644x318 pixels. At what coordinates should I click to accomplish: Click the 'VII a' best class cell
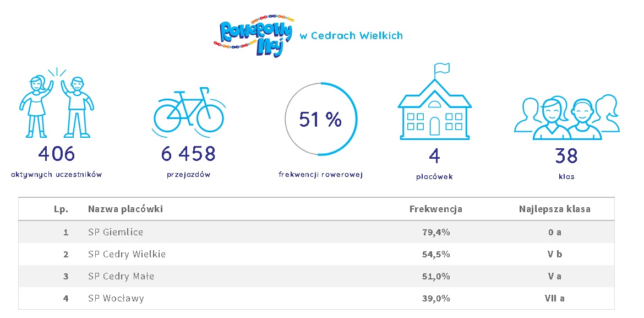[x=554, y=298]
